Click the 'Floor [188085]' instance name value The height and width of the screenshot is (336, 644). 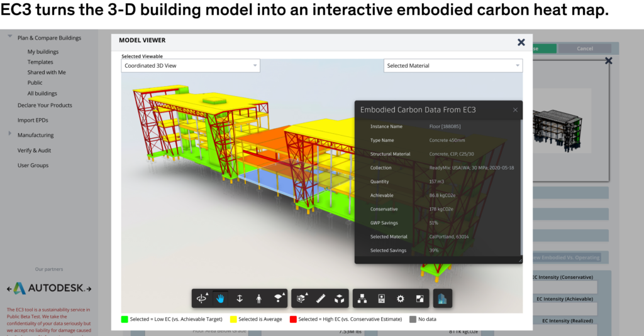point(445,126)
